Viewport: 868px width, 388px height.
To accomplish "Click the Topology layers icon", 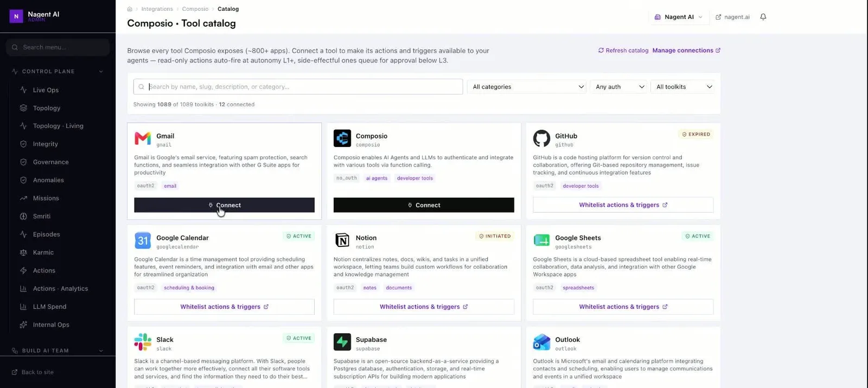I will coord(23,108).
